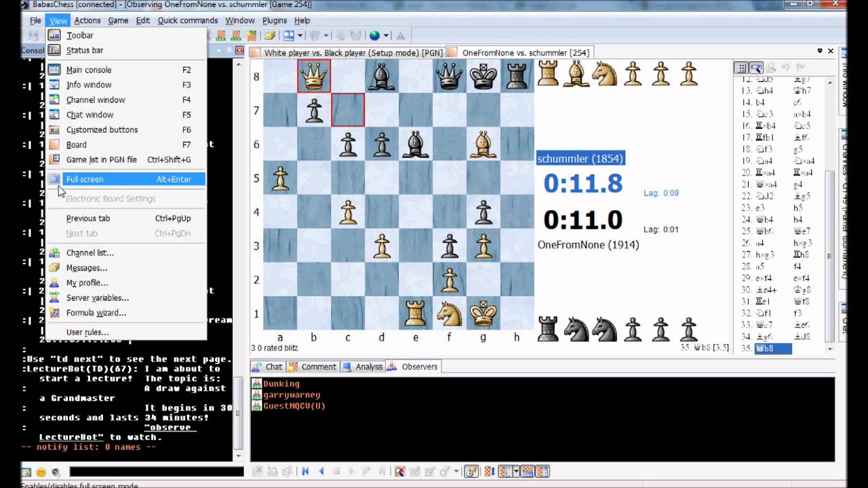Select Customized buttons menu entry

point(125,129)
